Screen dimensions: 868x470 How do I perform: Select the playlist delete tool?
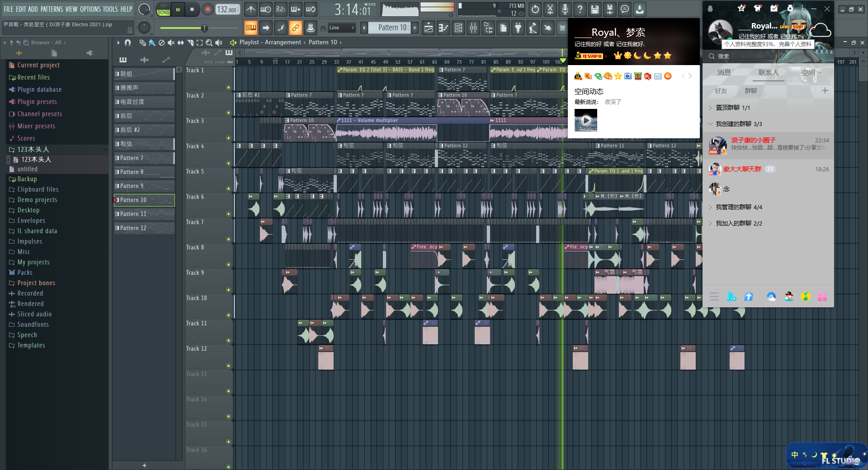pos(161,42)
